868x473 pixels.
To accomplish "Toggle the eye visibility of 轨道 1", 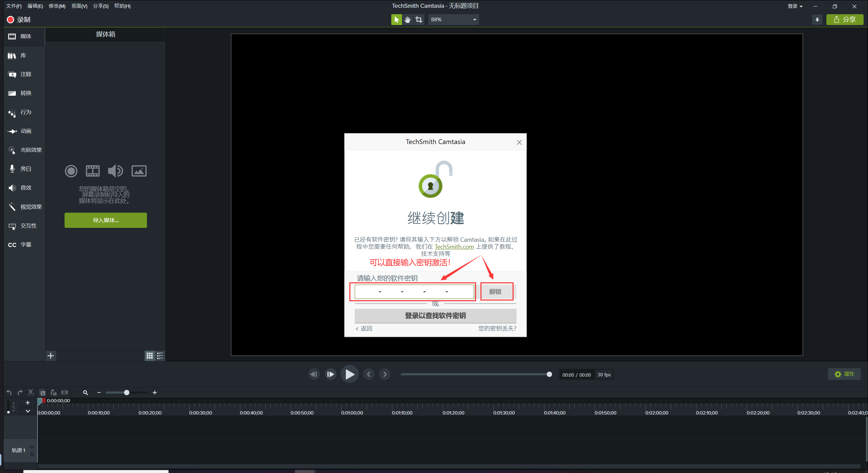I will pyautogui.click(x=32, y=447).
